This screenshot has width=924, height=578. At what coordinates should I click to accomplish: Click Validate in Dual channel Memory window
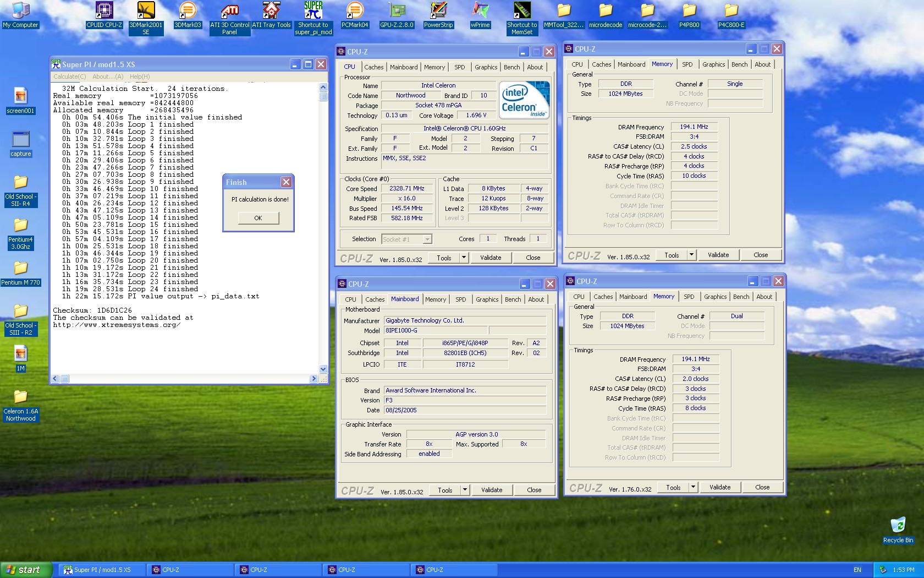[x=720, y=487]
